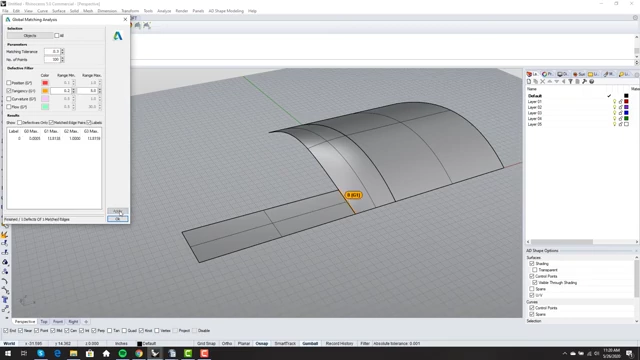640x360 pixels.
Task: Click the Tangency Range Min. field
Action: [x=61, y=91]
